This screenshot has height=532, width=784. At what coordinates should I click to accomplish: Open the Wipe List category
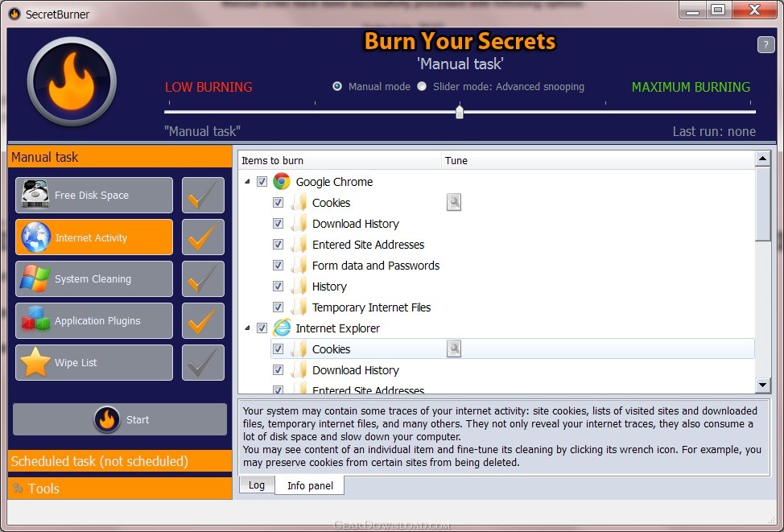94,362
